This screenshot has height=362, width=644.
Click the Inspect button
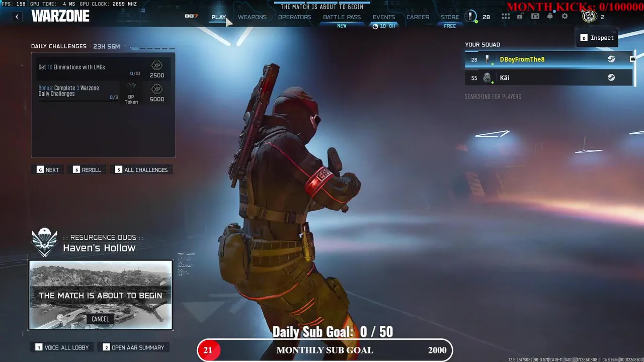pyautogui.click(x=597, y=38)
